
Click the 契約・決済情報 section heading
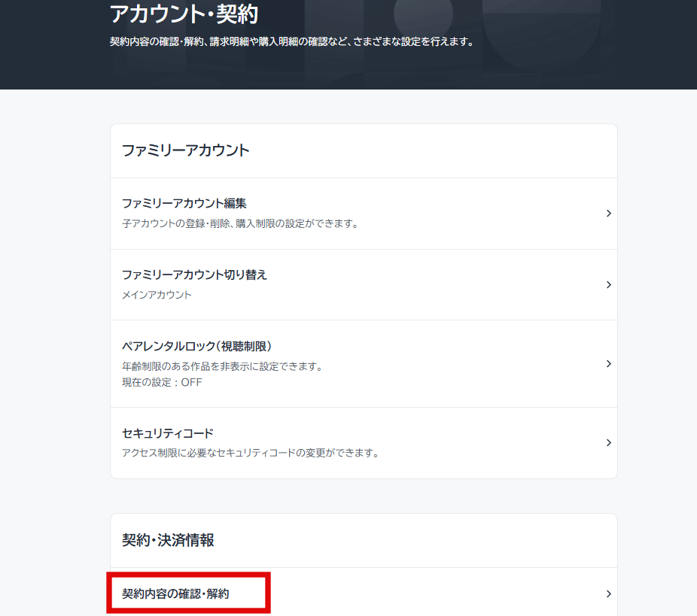168,540
